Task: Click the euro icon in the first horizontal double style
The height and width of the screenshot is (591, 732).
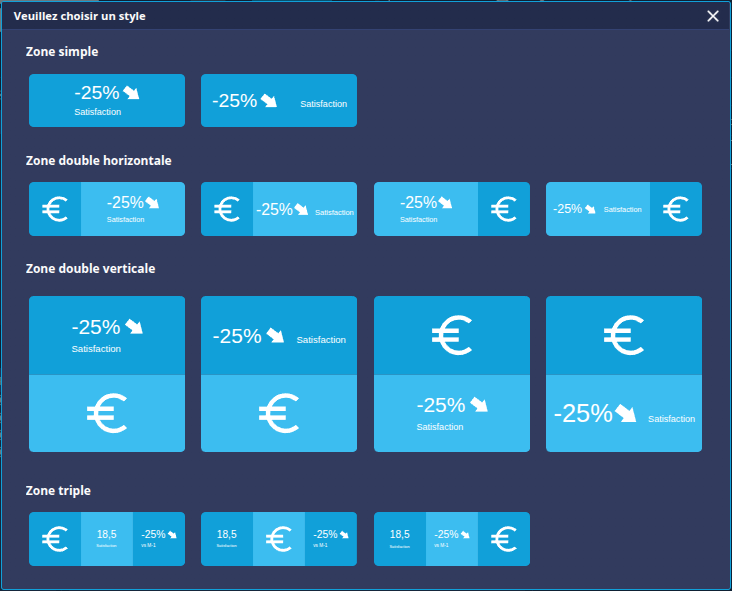Action: 54,209
